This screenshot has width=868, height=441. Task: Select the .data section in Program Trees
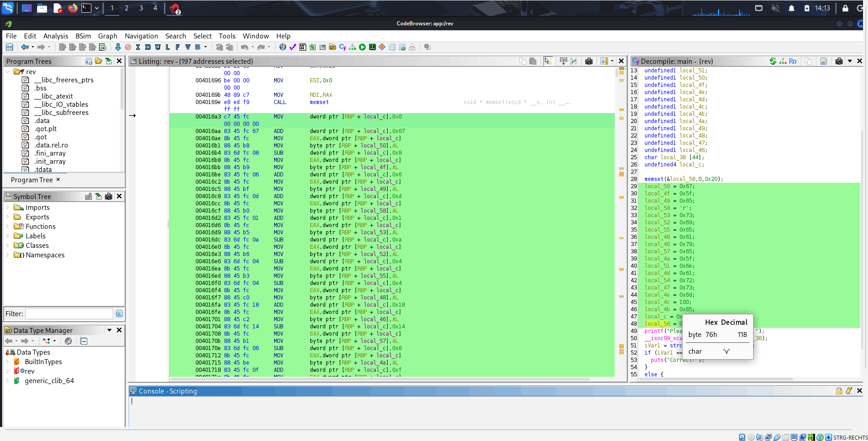(x=42, y=121)
